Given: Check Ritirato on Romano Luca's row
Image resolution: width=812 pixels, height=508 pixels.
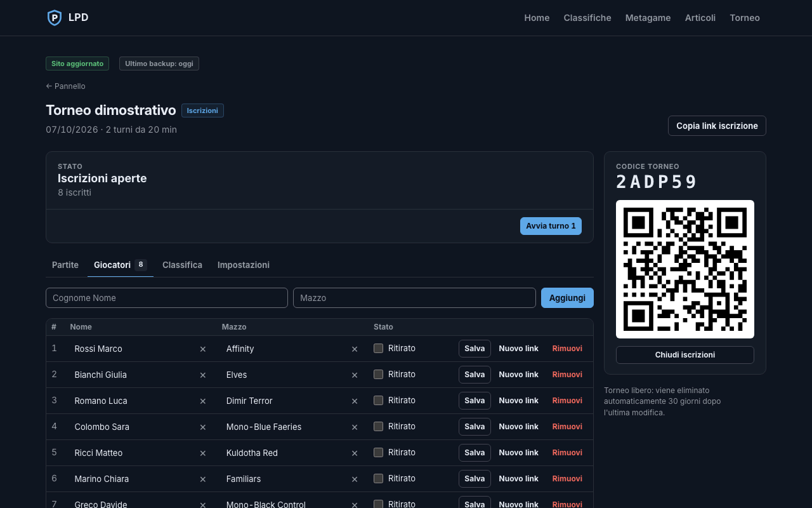Looking at the screenshot, I should click(x=379, y=400).
